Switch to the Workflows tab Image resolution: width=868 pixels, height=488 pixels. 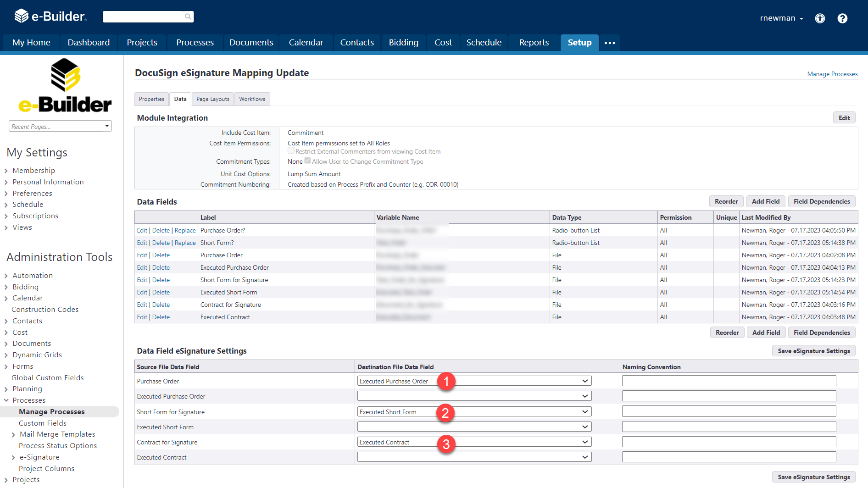[252, 99]
